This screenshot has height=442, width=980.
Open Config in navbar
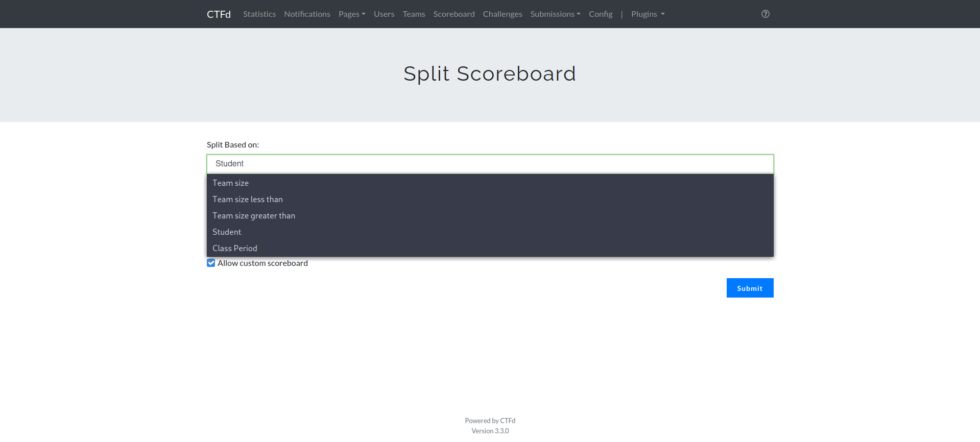pos(601,14)
